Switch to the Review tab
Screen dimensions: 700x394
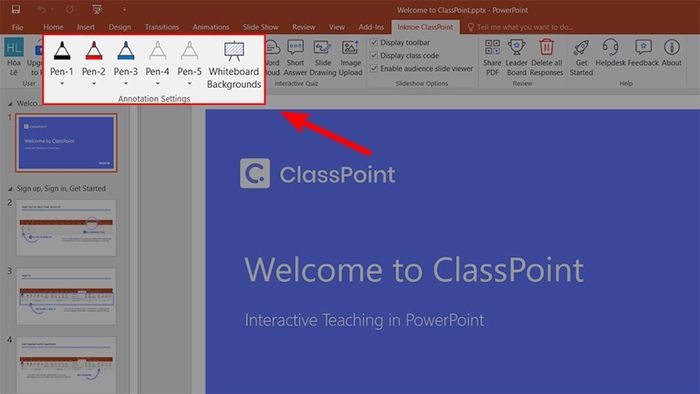point(304,27)
